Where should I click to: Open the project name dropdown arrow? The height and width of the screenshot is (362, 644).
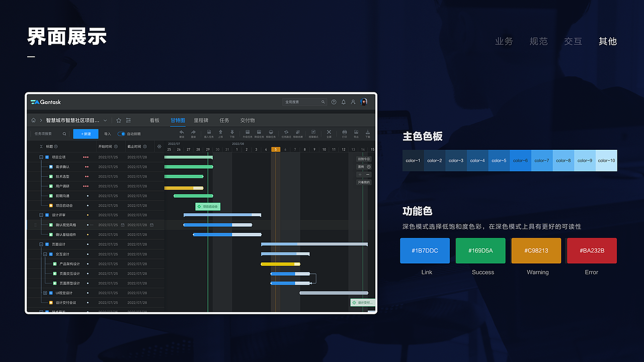point(105,121)
